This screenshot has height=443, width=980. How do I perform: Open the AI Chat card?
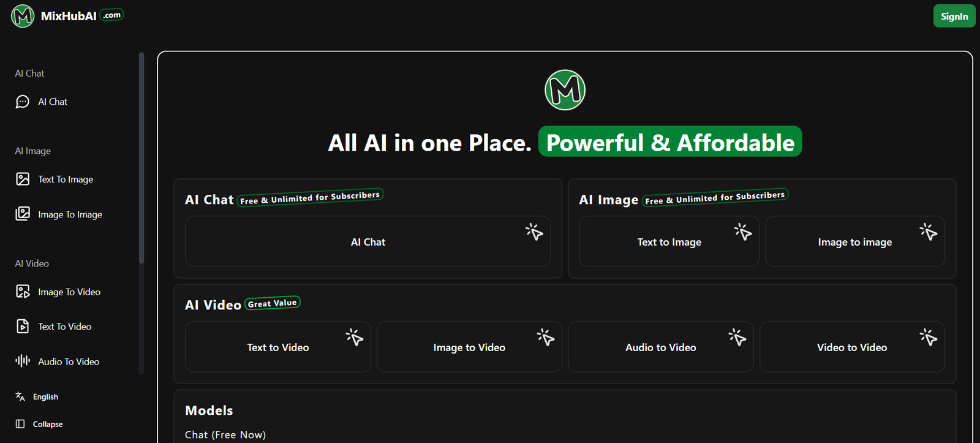pos(367,242)
